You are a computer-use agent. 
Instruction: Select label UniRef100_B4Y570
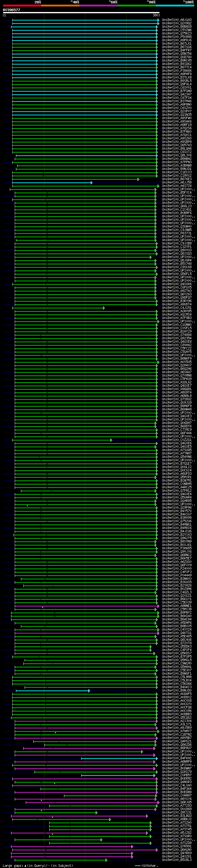click(177, 511)
